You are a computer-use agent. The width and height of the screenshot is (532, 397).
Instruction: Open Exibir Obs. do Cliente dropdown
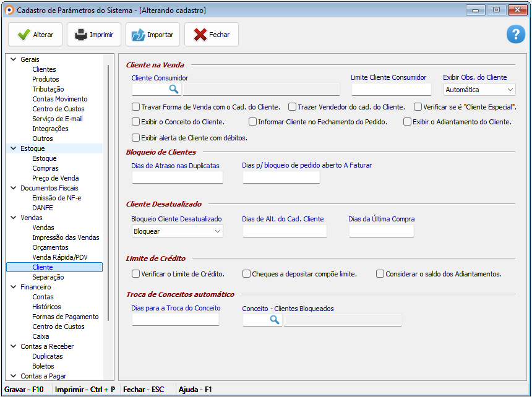coord(509,90)
